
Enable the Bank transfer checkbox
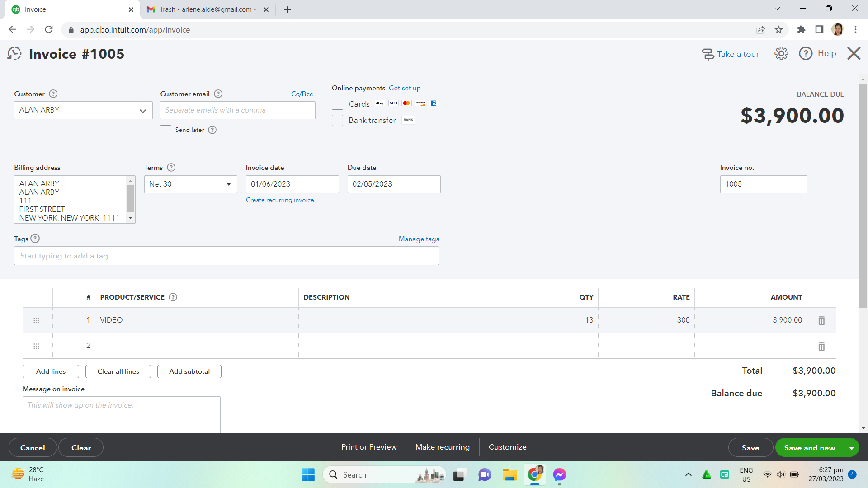[337, 121]
